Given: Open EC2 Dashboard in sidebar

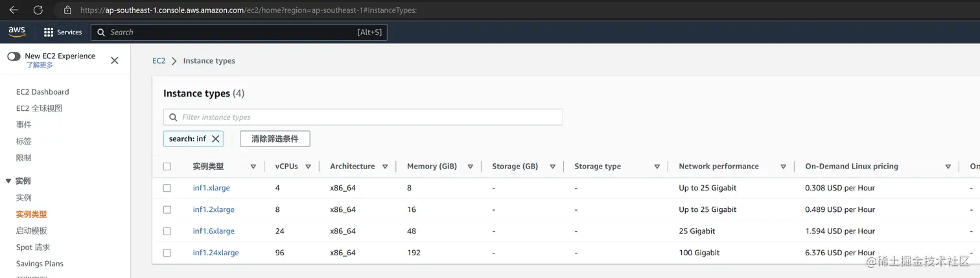Looking at the screenshot, I should pyautogui.click(x=42, y=92).
